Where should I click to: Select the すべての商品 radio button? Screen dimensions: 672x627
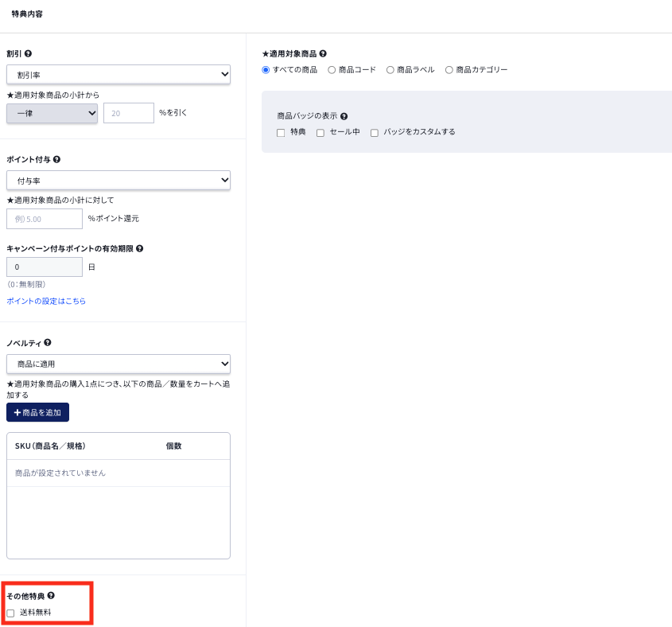tap(266, 70)
